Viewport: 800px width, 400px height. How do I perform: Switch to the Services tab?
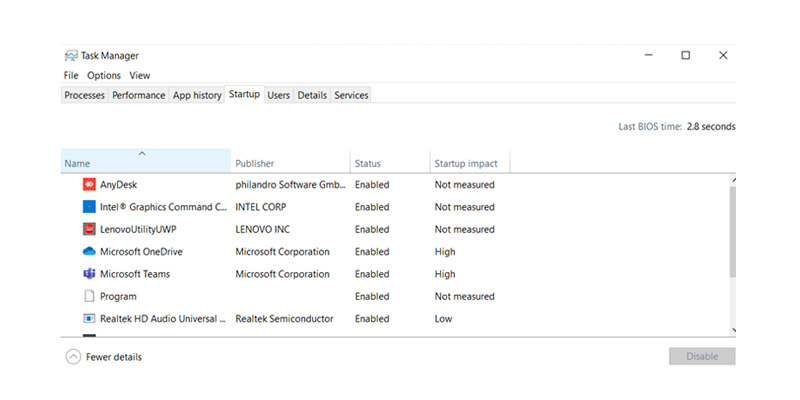click(x=352, y=95)
